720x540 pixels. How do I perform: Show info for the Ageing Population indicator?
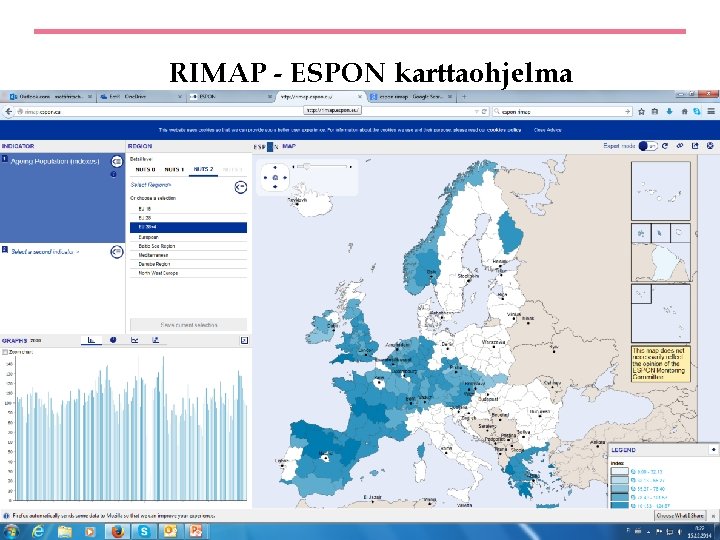(x=113, y=174)
